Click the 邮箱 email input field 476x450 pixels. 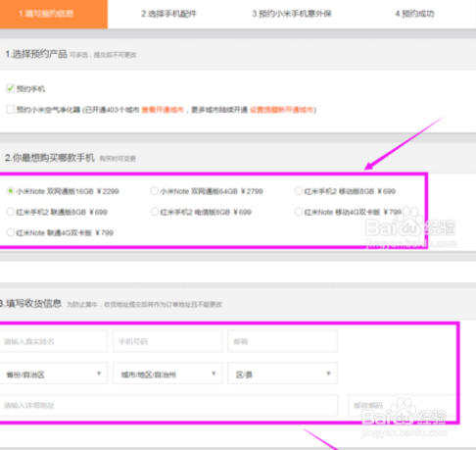tap(282, 341)
